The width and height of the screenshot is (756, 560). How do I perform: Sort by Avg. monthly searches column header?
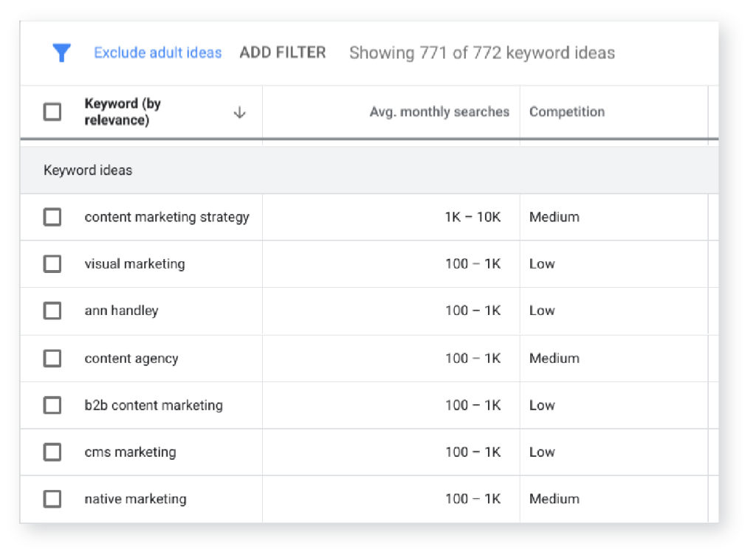tap(439, 112)
